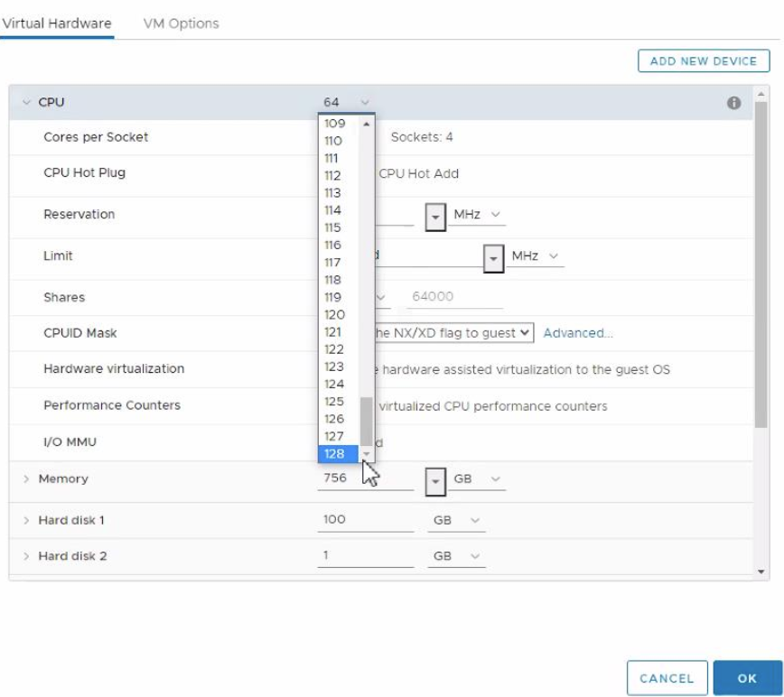Click the CPU list scrollbar up arrow
This screenshot has height=697, width=784.
point(367,124)
